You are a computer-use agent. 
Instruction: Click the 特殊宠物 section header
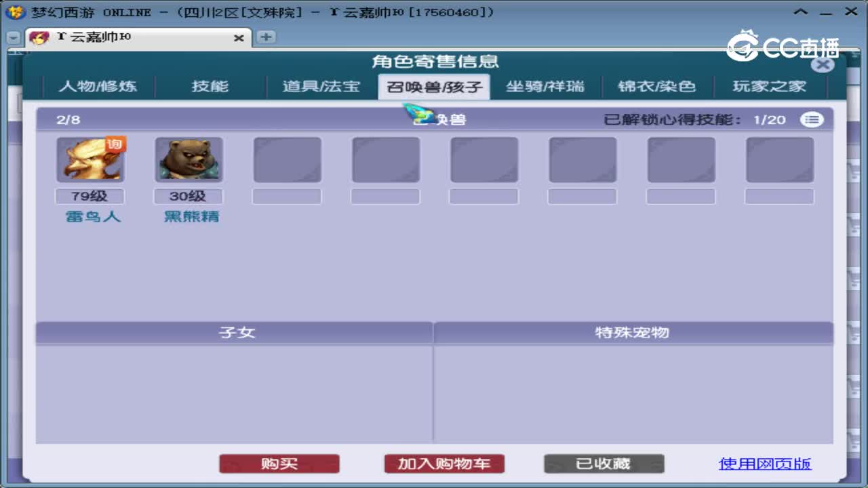pyautogui.click(x=633, y=333)
